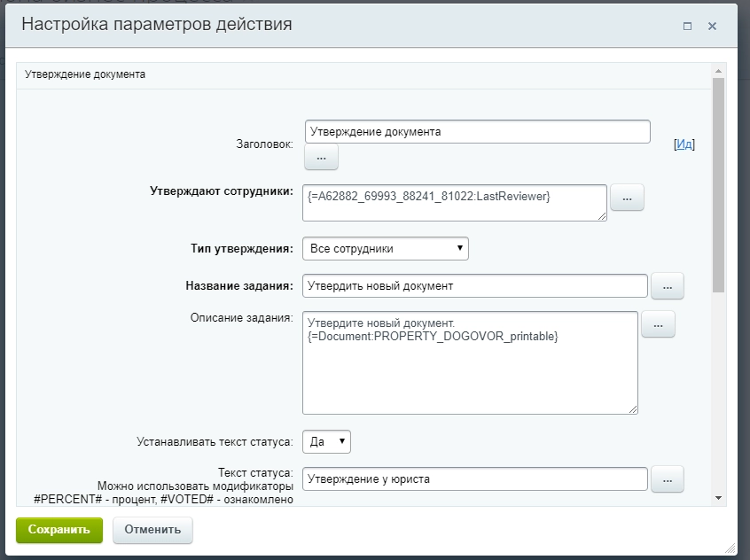This screenshot has height=560, width=750.
Task: Open employee picker beside Утверждают сотрудники field
Action: [x=627, y=198]
